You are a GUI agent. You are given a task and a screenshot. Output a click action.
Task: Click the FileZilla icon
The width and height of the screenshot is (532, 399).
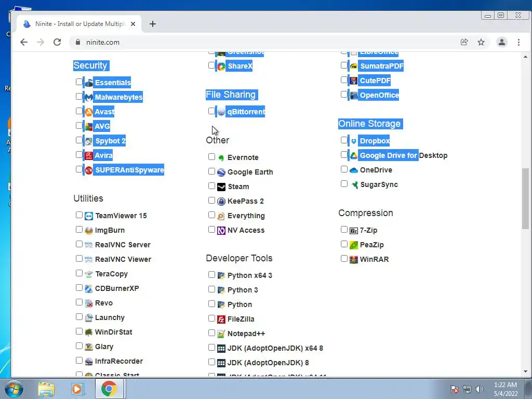click(221, 320)
